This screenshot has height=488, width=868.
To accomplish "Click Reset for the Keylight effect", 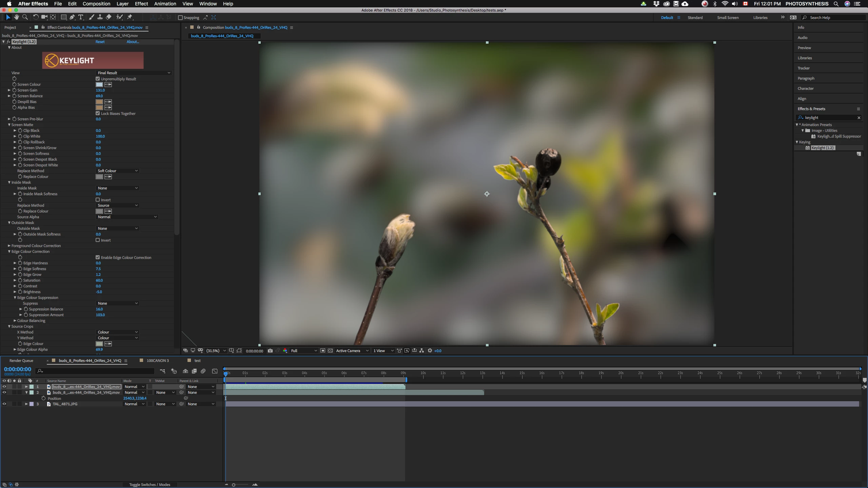I will (100, 42).
